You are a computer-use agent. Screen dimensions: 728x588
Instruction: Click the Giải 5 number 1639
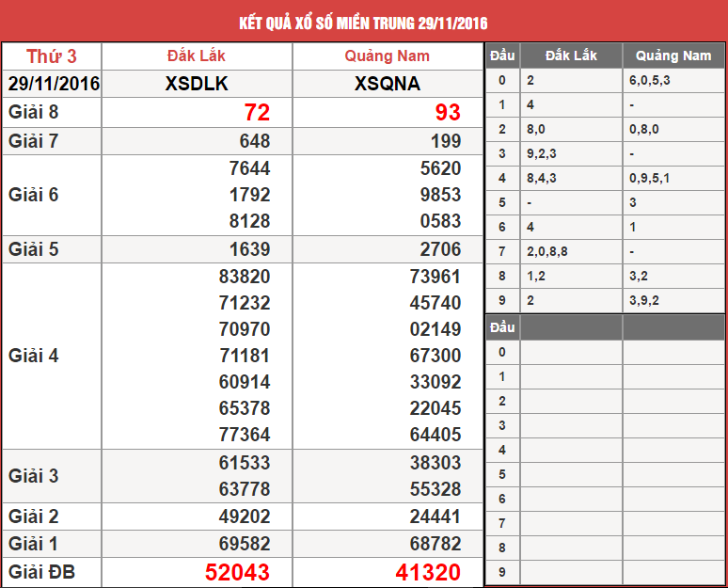(x=249, y=249)
